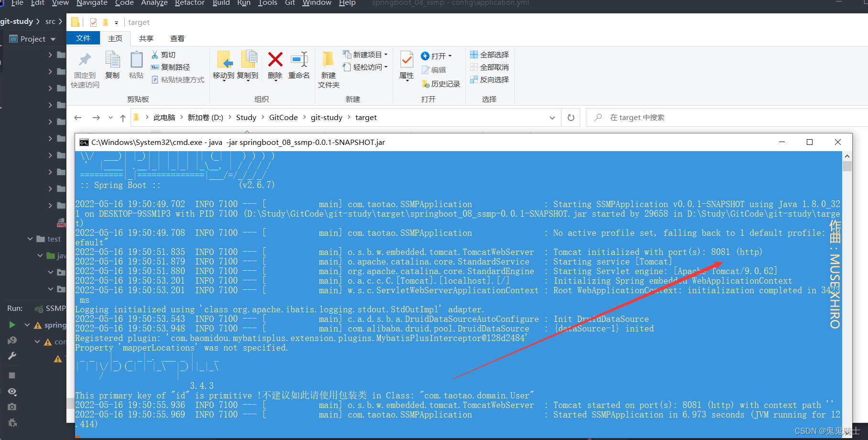
Task: Open the Open (打开) dropdown in ribbon
Action: tap(436, 56)
